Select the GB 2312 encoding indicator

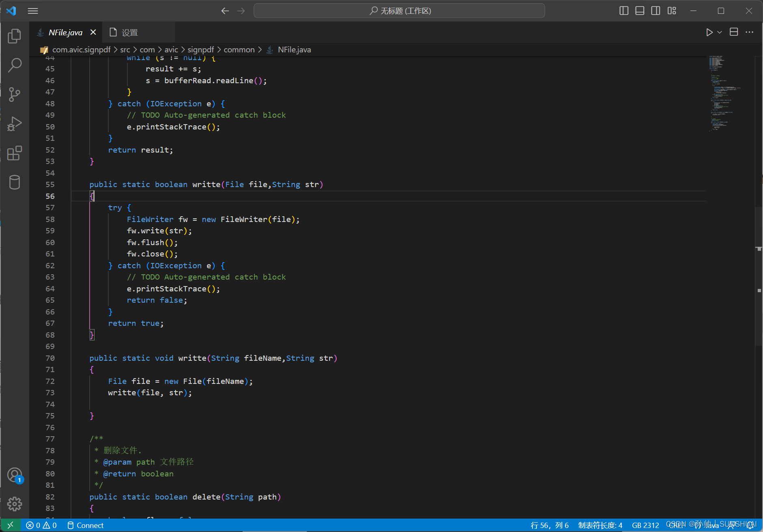click(x=646, y=525)
